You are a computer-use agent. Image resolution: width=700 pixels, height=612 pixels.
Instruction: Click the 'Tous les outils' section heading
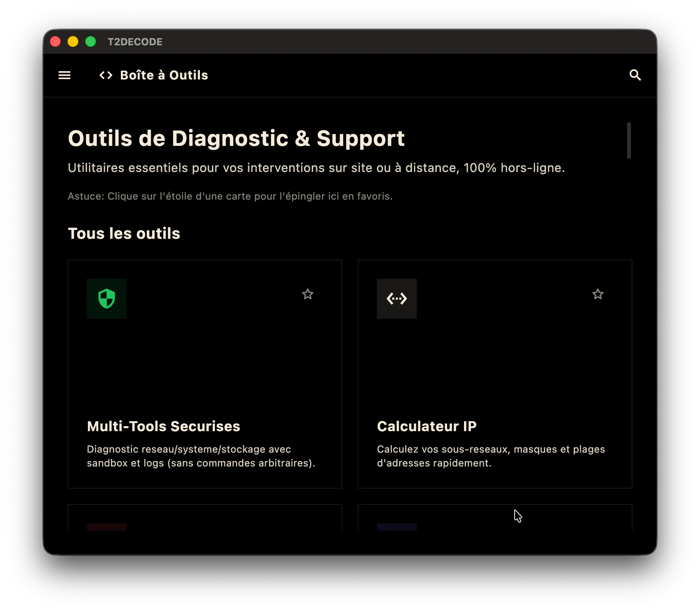124,233
